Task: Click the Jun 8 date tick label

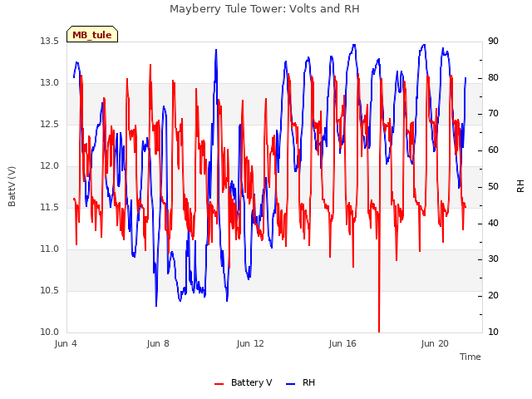Action: click(x=158, y=343)
